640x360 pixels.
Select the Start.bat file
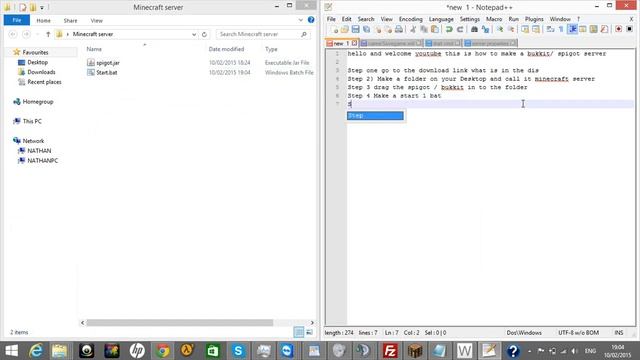coord(107,73)
